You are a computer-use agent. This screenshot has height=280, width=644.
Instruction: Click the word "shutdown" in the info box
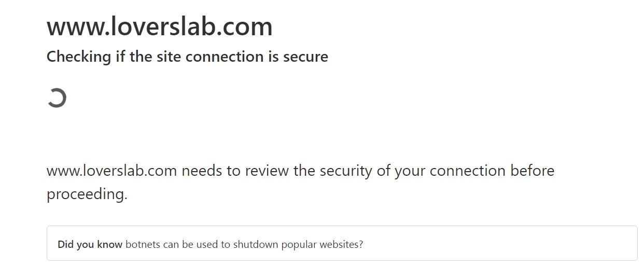(x=255, y=244)
